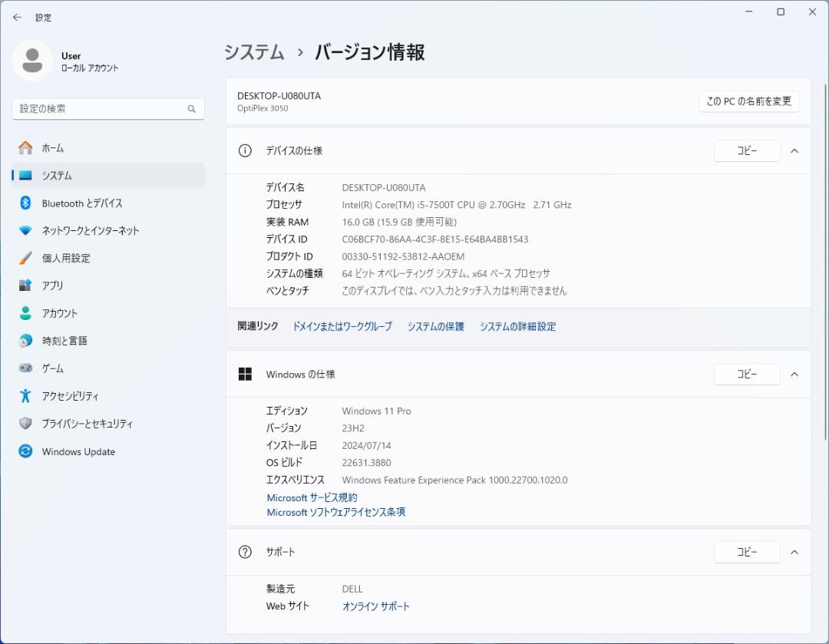Click the info icon beside デバイスの仕様
829x644 pixels.
pos(245,150)
